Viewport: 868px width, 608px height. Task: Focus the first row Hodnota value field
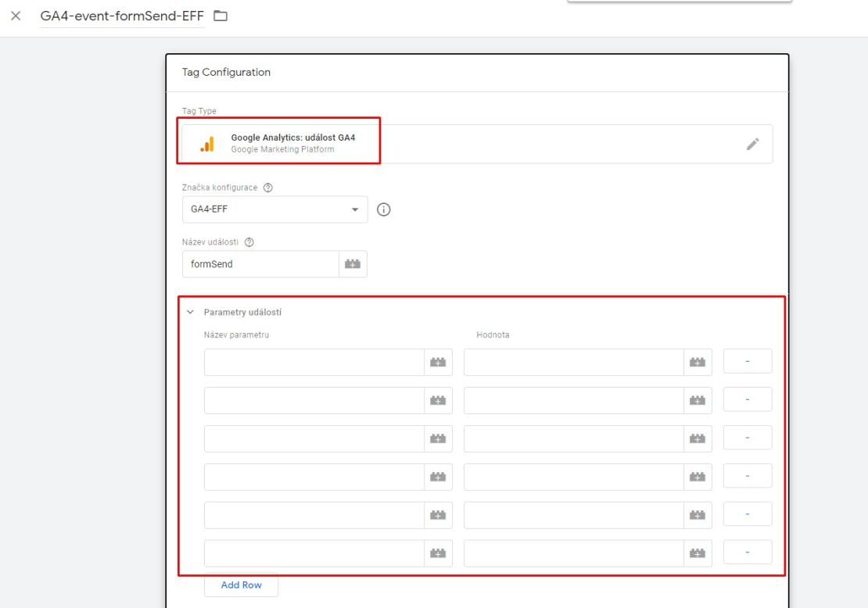[573, 362]
